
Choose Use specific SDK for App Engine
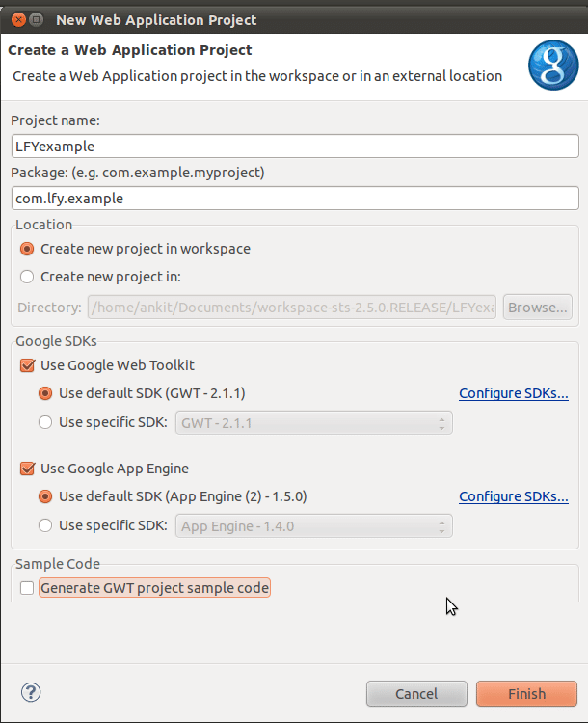(x=45, y=525)
